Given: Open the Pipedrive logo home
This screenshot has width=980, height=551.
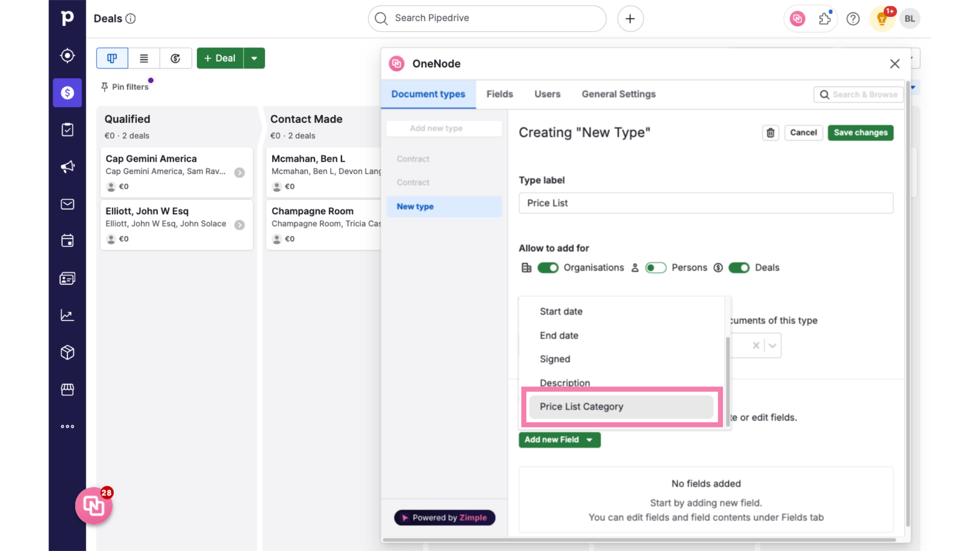Looking at the screenshot, I should [67, 18].
